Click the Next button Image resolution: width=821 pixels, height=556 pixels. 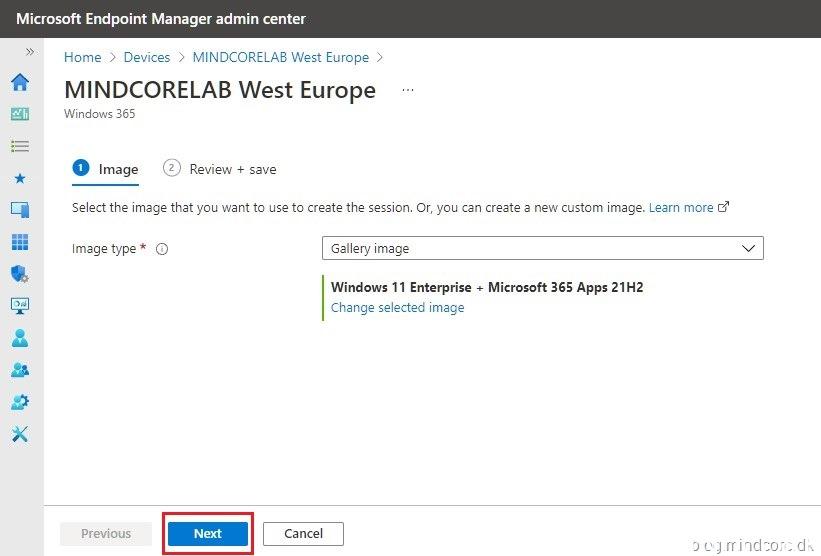[208, 534]
